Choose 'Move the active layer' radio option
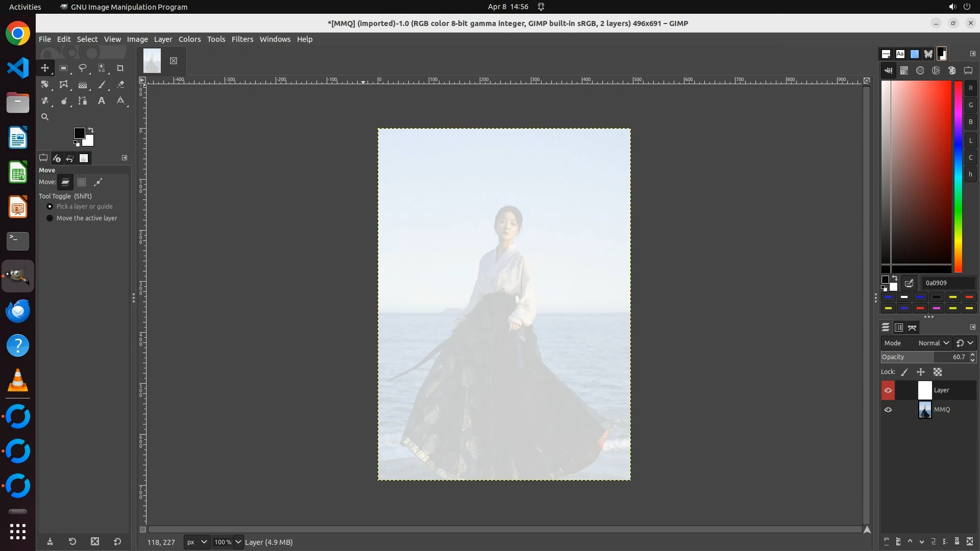 50,218
